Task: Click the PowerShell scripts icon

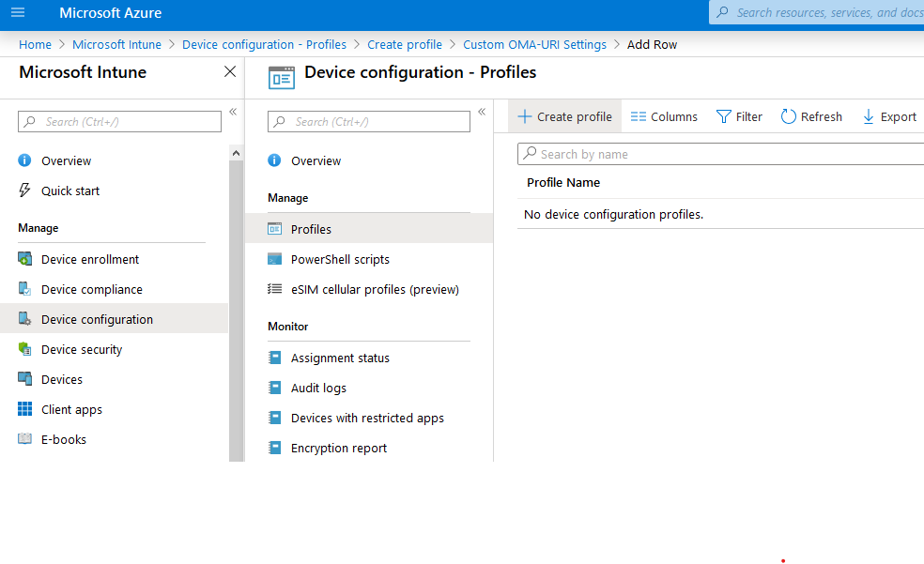Action: coord(275,260)
